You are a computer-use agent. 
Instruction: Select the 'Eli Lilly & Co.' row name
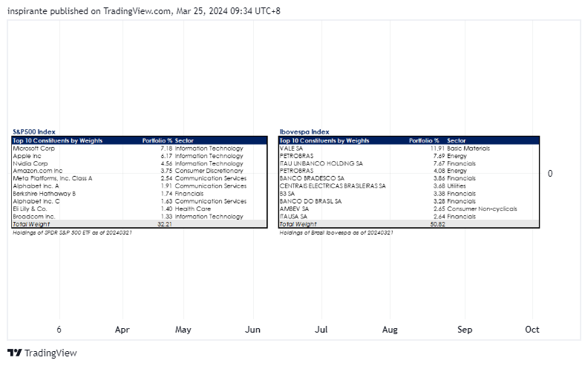click(30, 209)
